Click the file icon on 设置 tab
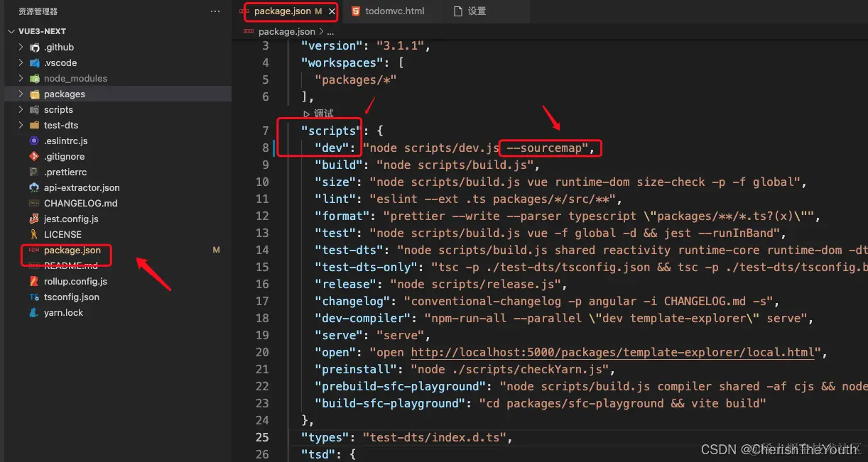The width and height of the screenshot is (868, 462). [457, 11]
